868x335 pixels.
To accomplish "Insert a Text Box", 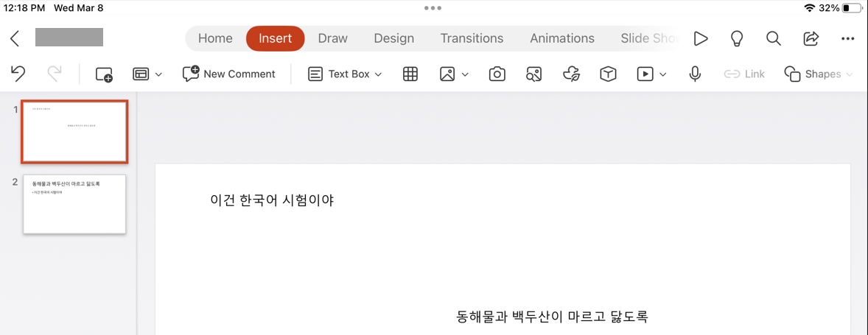I will point(339,74).
